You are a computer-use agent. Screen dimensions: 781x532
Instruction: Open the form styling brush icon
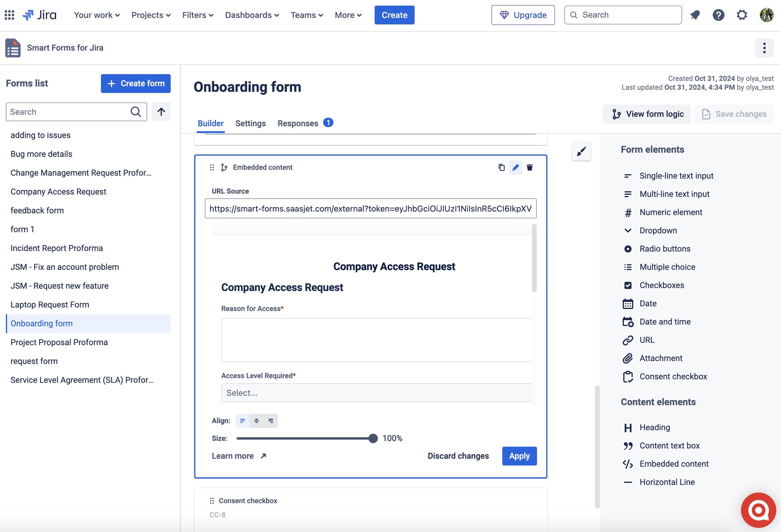pos(581,151)
